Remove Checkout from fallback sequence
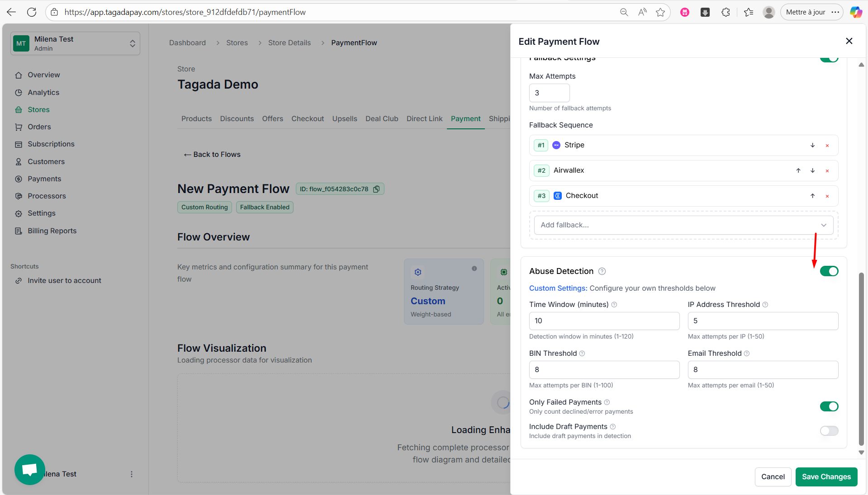The width and height of the screenshot is (868, 495). click(827, 196)
